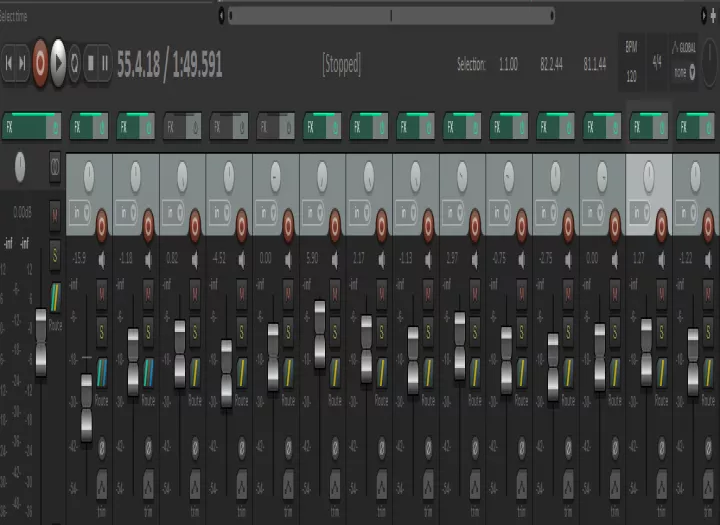The width and height of the screenshot is (720, 525).
Task: Open FX chain on the -15.9 track
Action: 81,126
